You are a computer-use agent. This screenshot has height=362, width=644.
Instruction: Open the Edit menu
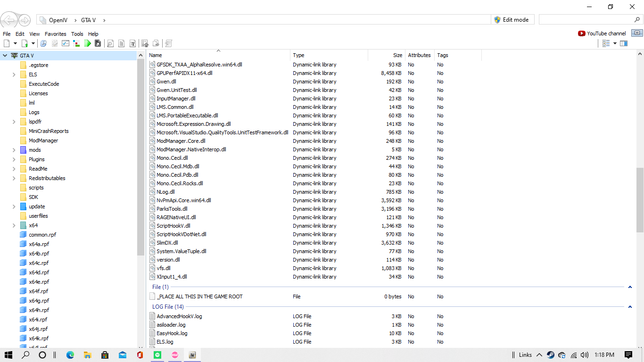[x=20, y=34]
